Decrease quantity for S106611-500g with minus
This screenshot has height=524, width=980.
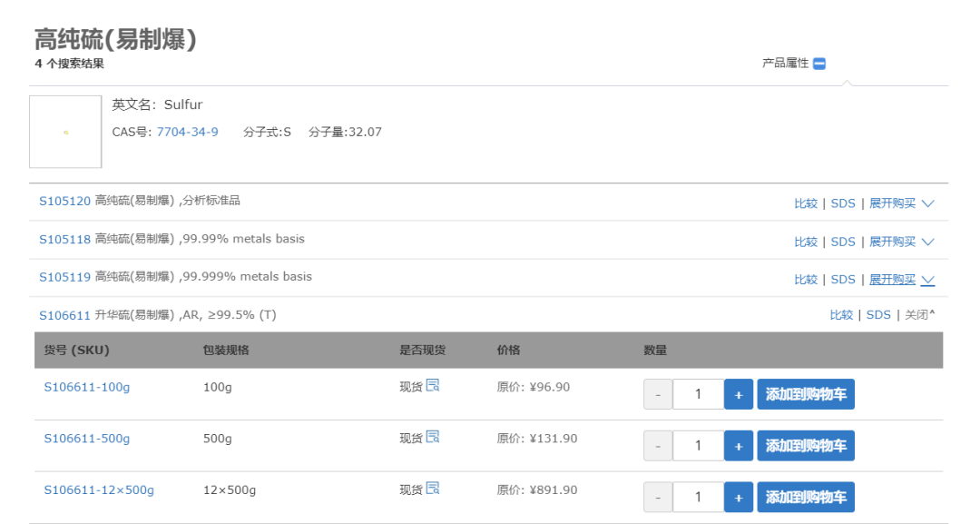tap(658, 446)
